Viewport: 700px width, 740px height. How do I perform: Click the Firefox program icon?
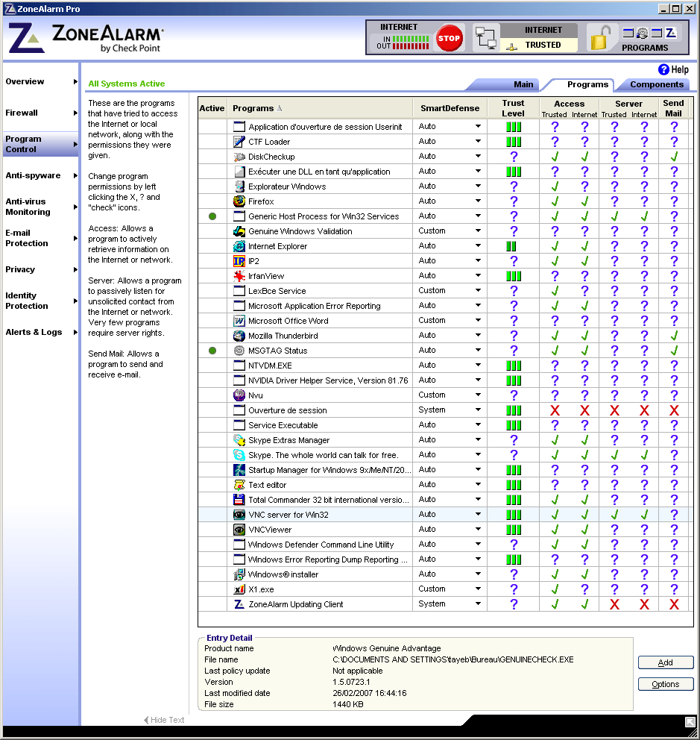[239, 201]
